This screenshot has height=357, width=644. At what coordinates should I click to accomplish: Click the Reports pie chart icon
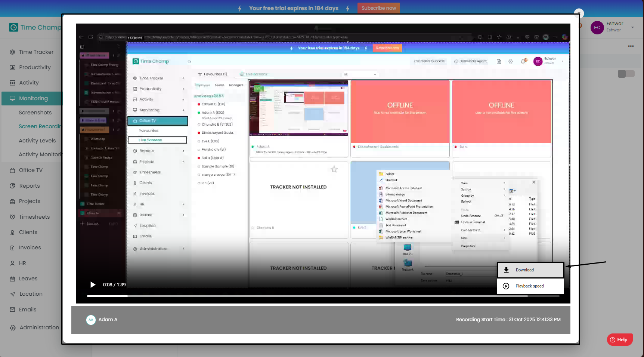click(12, 186)
